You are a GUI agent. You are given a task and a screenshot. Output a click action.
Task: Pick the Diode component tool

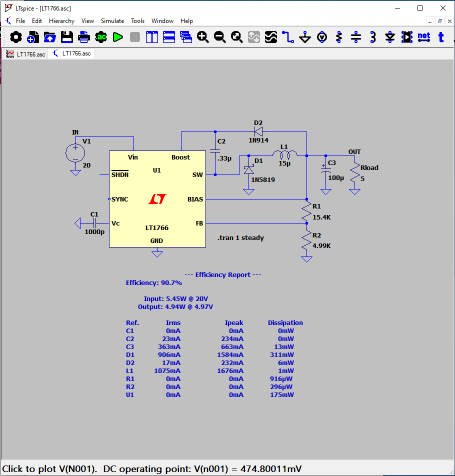point(390,37)
